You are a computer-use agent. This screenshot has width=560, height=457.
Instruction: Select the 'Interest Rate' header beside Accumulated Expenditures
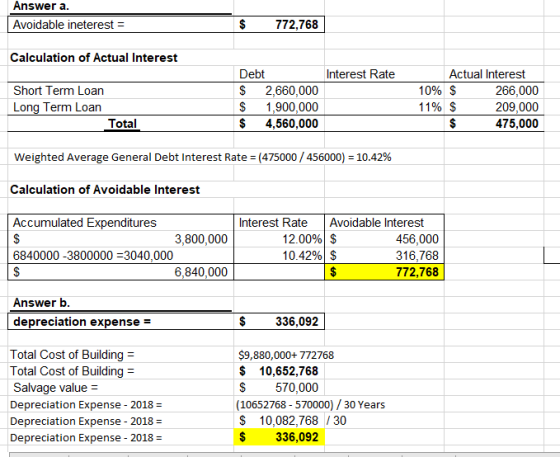[x=279, y=223]
